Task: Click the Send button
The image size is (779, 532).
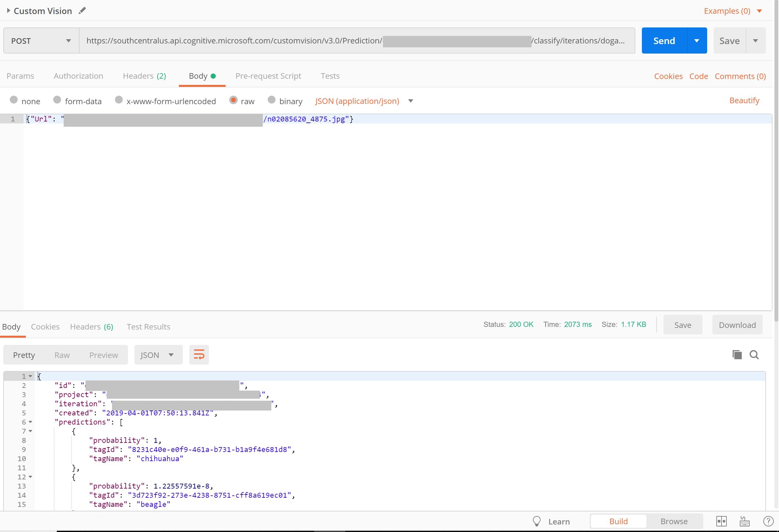Action: 665,40
